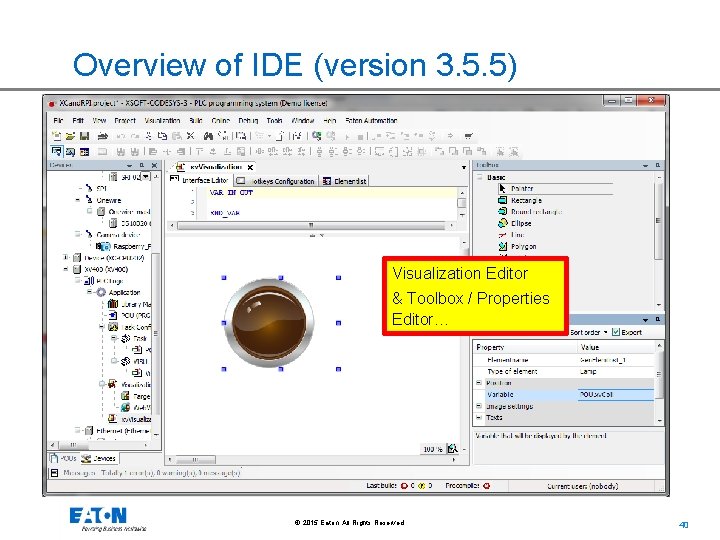Open the Edit menu
The width and height of the screenshot is (720, 540).
(x=78, y=121)
